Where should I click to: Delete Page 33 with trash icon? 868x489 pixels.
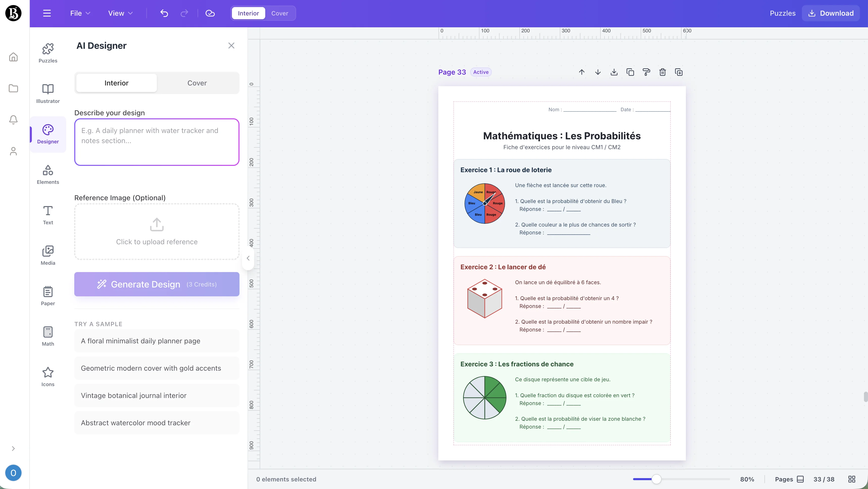click(662, 72)
